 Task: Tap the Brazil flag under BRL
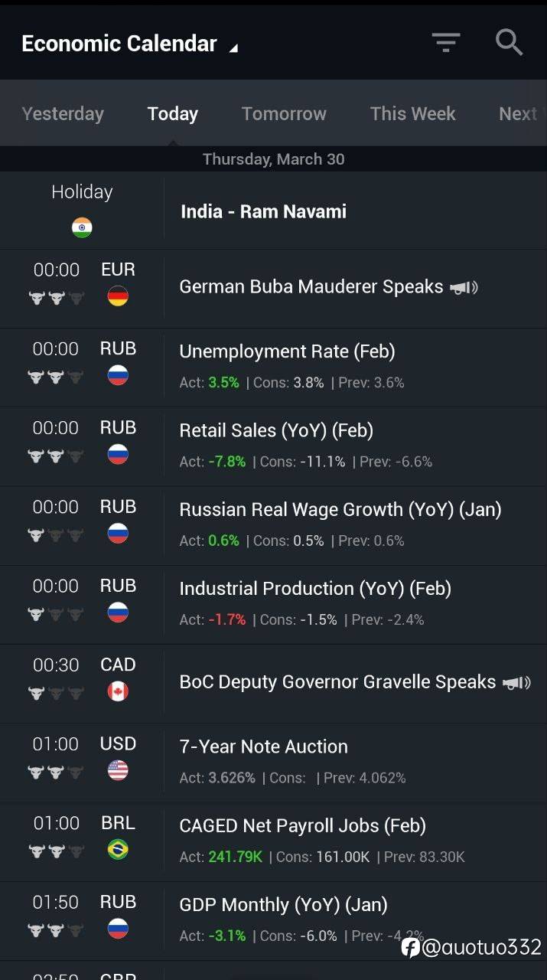tap(118, 849)
